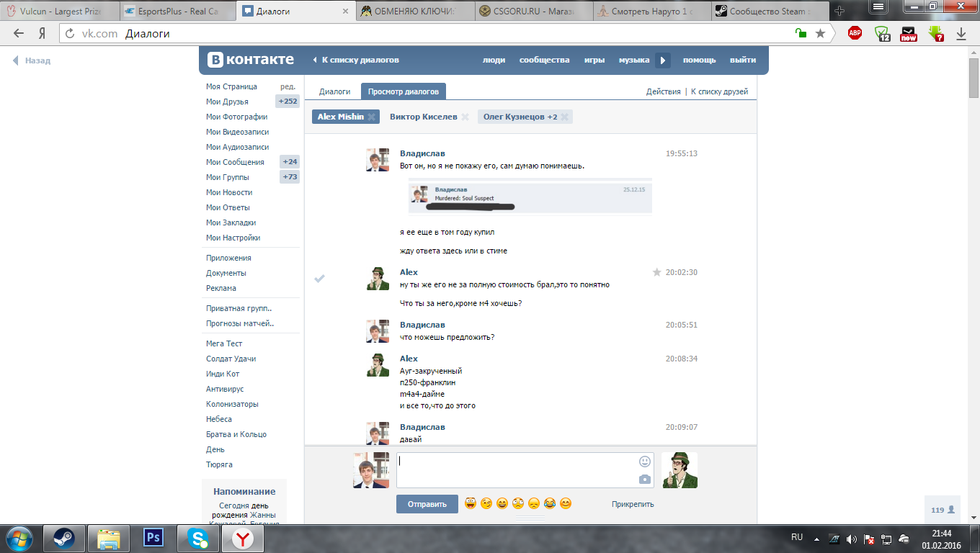Click the +73 groups counter badge
Image resolution: width=980 pixels, height=553 pixels.
point(290,177)
